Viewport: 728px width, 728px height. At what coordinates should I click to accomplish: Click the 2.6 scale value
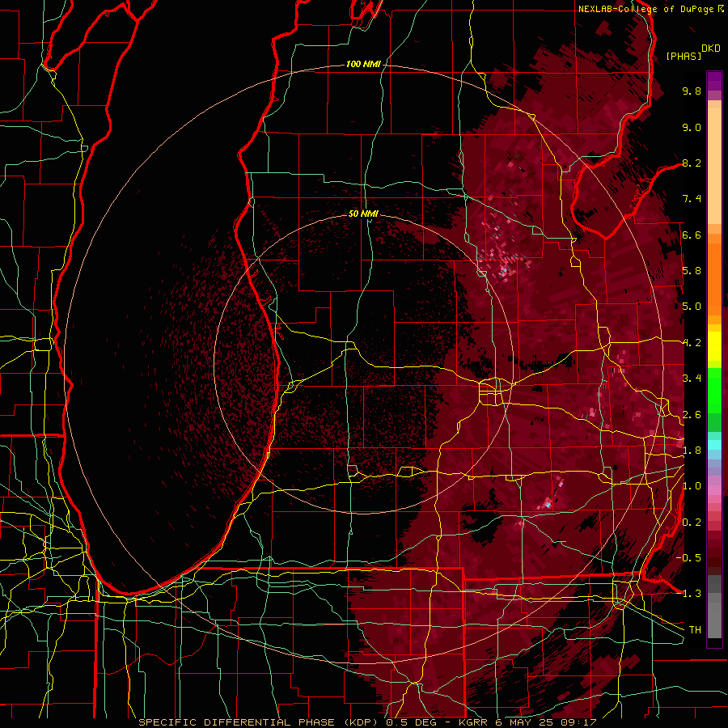(x=692, y=415)
